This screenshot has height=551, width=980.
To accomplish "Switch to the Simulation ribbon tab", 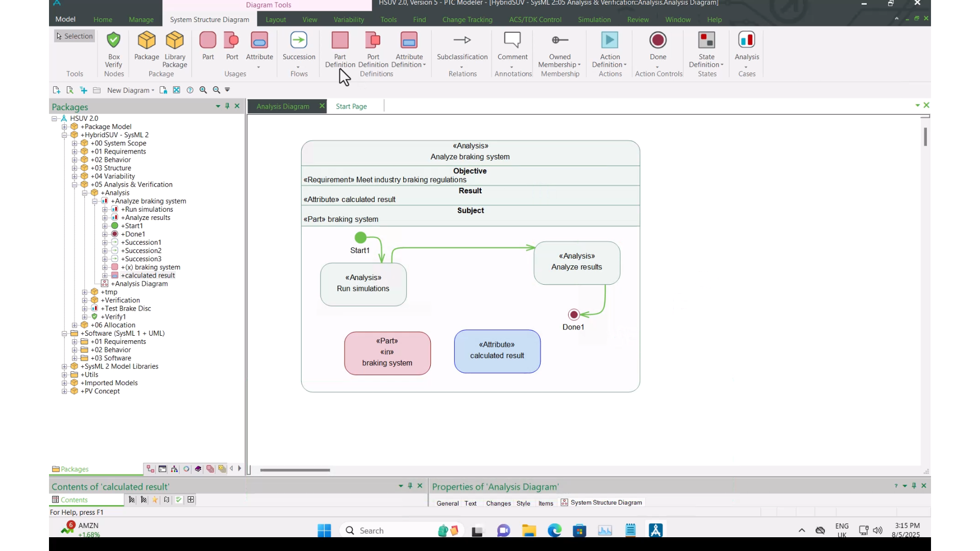I will coord(594,19).
